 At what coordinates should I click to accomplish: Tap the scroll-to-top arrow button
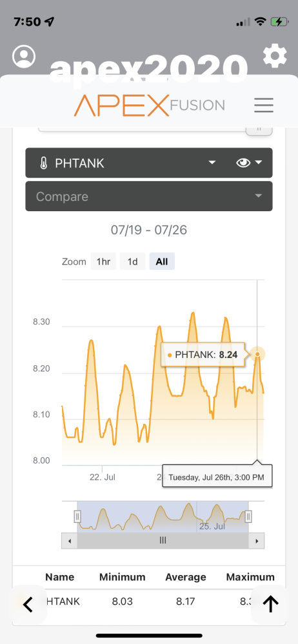(270, 605)
